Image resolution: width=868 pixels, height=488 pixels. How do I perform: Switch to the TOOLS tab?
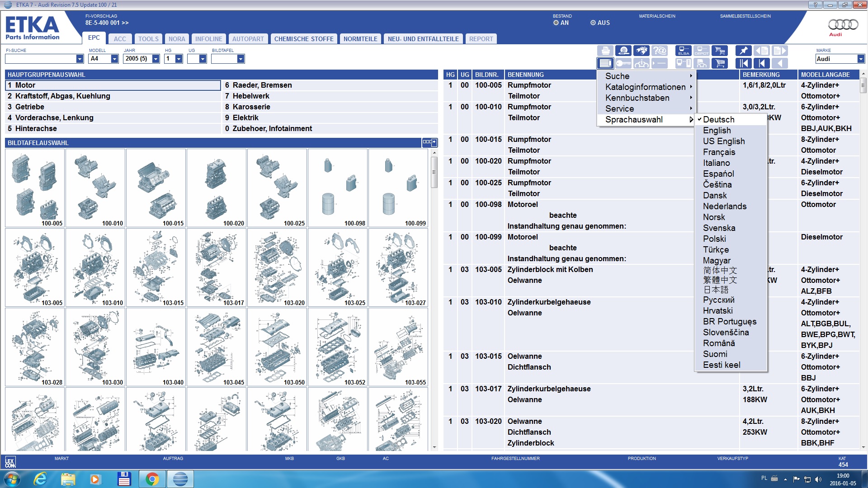pos(148,39)
